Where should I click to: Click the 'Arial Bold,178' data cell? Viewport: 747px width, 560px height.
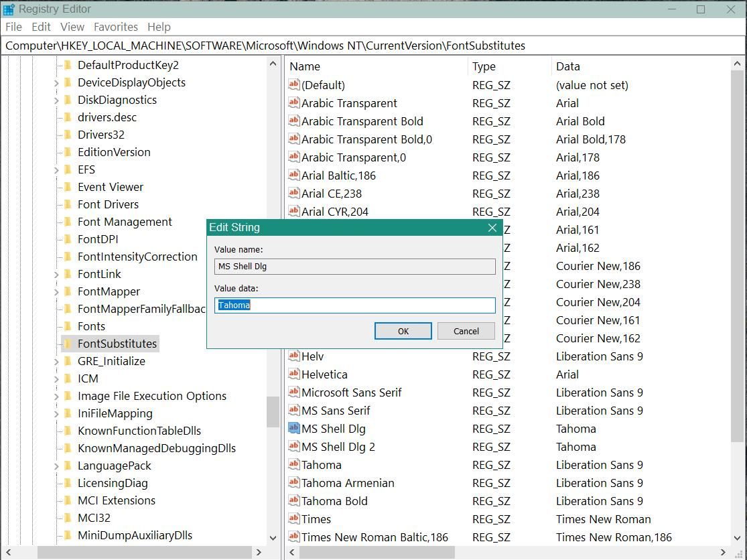591,139
